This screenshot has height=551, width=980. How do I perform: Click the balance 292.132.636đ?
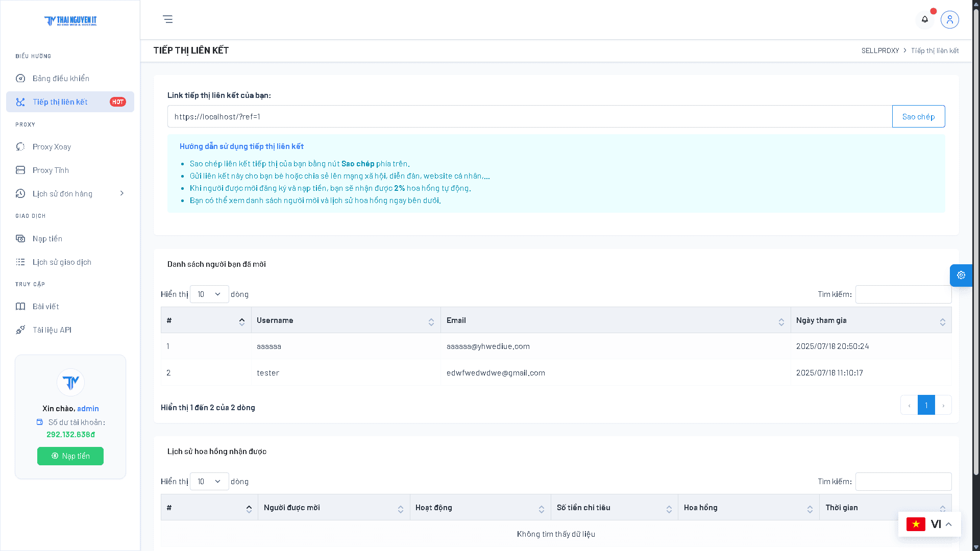pos(70,435)
